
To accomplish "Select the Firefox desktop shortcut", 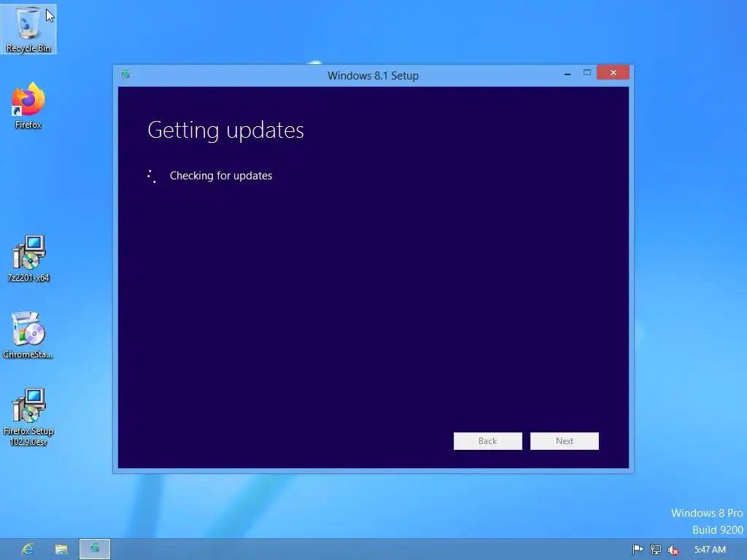I will click(28, 106).
